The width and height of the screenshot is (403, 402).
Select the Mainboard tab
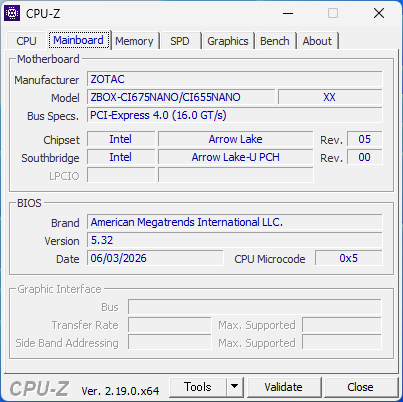(x=78, y=40)
